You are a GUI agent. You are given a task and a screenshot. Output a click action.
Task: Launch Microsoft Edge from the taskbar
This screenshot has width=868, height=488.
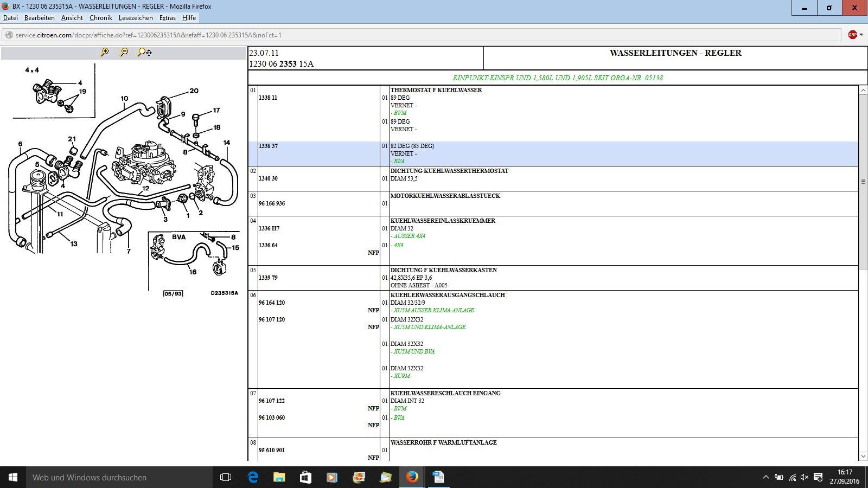(x=253, y=477)
